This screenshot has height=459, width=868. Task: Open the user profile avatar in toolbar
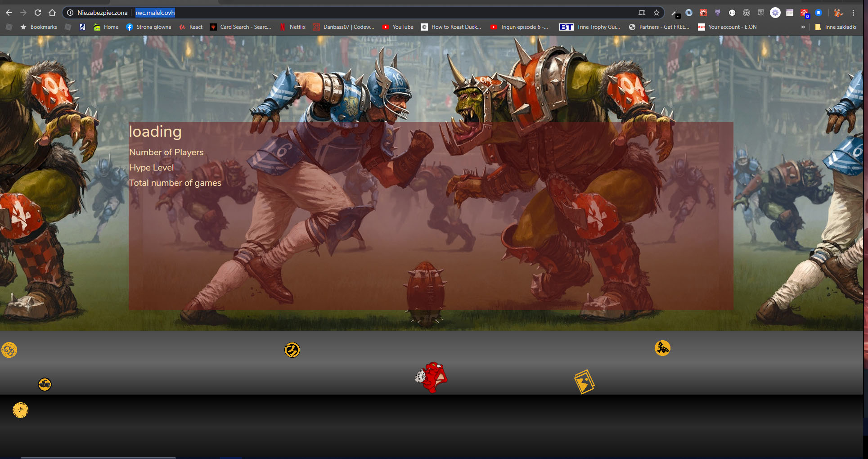pyautogui.click(x=838, y=13)
